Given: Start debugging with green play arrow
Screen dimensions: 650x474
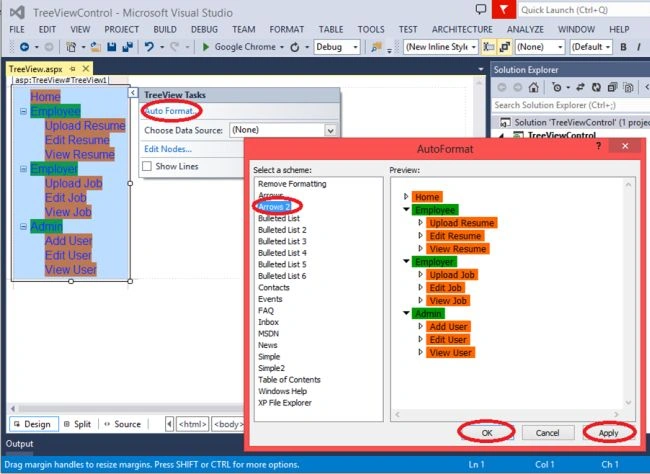Looking at the screenshot, I should point(206,47).
